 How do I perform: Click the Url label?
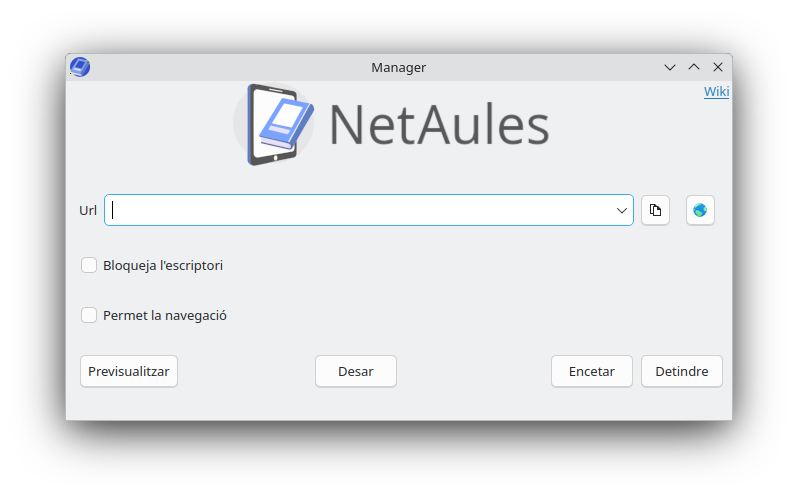[88, 210]
